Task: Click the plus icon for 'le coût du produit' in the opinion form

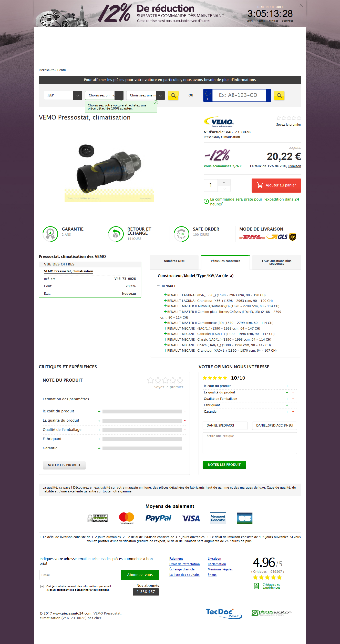Action: pos(287,386)
